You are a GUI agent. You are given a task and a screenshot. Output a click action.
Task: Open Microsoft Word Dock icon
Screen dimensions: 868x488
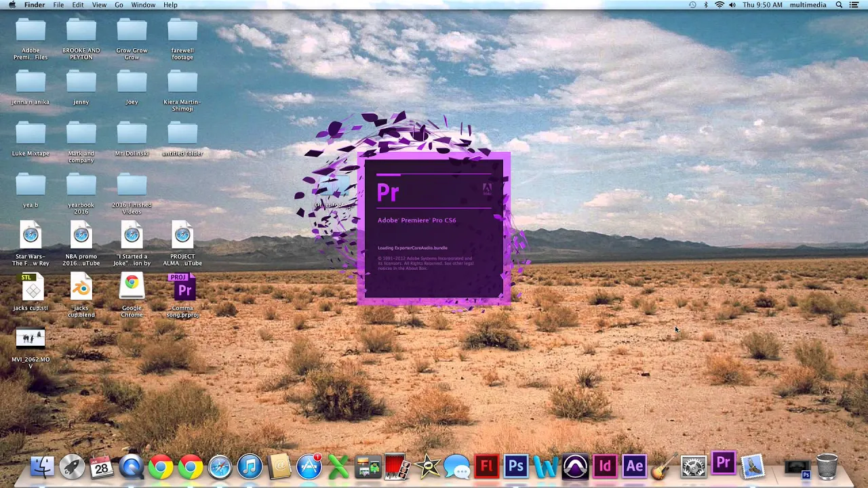pyautogui.click(x=545, y=467)
